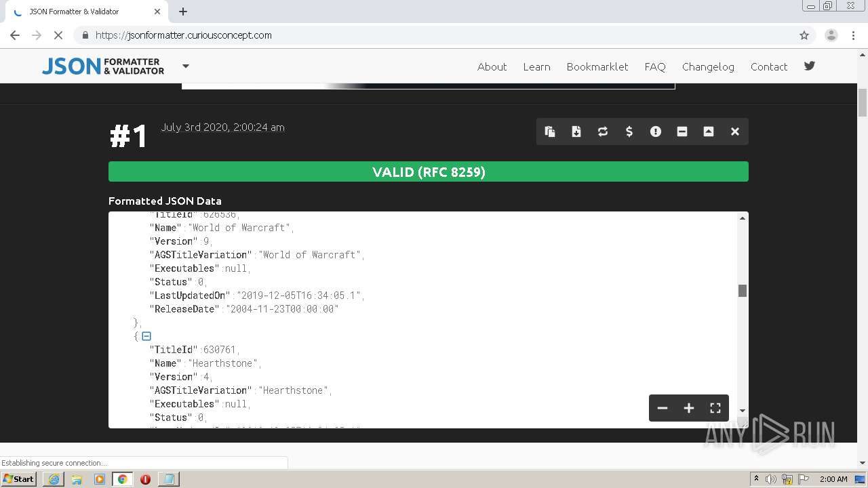This screenshot has width=868, height=488.
Task: Decrease font size with minus button
Action: 663,408
